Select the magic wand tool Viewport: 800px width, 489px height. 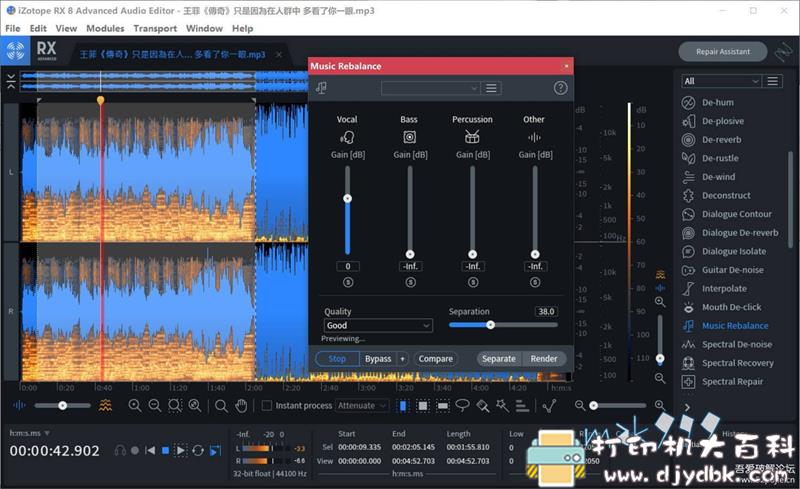503,406
